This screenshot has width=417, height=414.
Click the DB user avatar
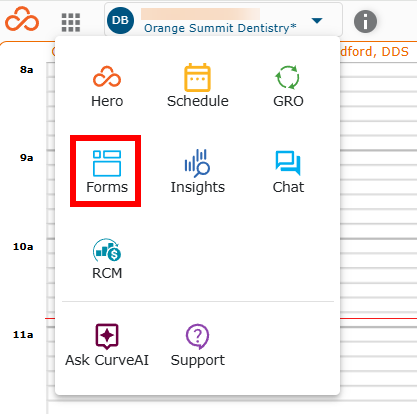(x=120, y=20)
